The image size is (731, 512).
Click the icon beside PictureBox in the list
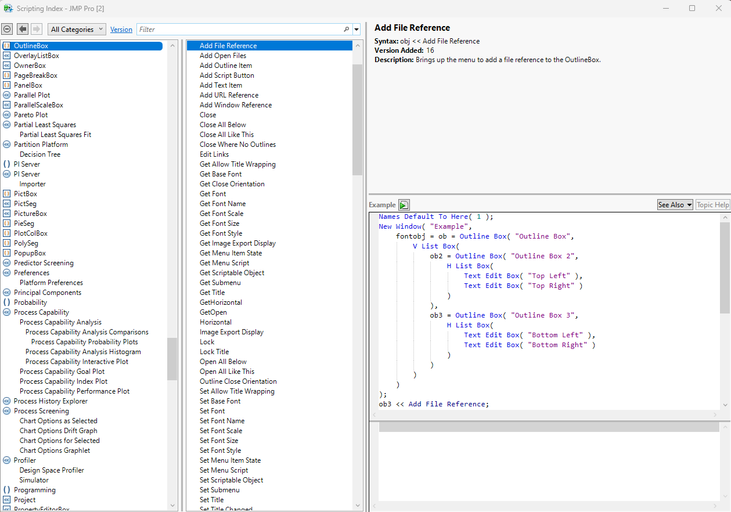pyautogui.click(x=7, y=213)
